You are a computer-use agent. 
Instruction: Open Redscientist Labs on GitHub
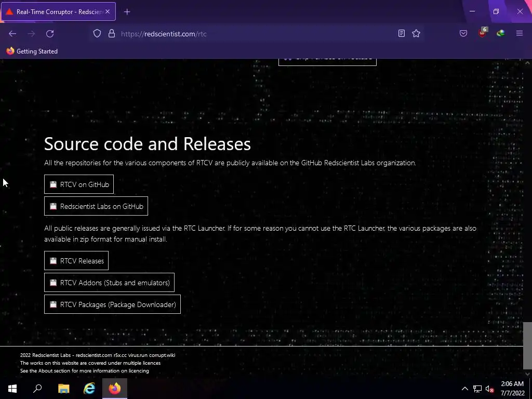point(96,206)
